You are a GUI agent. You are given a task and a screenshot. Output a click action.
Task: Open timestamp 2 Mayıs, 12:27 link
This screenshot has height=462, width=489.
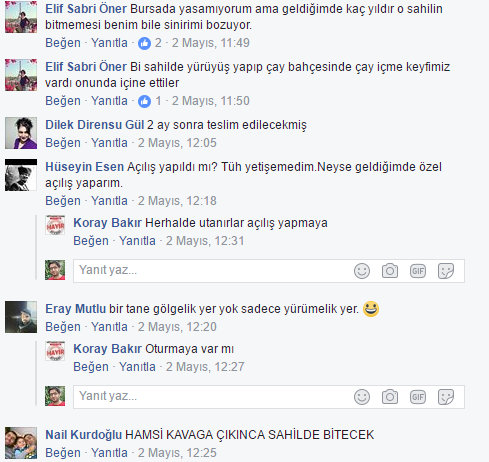click(x=205, y=367)
